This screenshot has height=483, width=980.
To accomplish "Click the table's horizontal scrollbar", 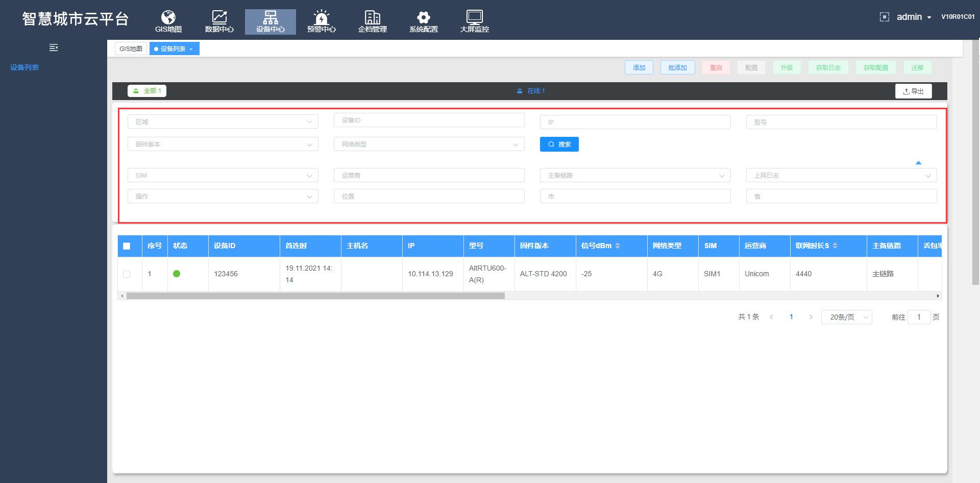I will pos(315,296).
